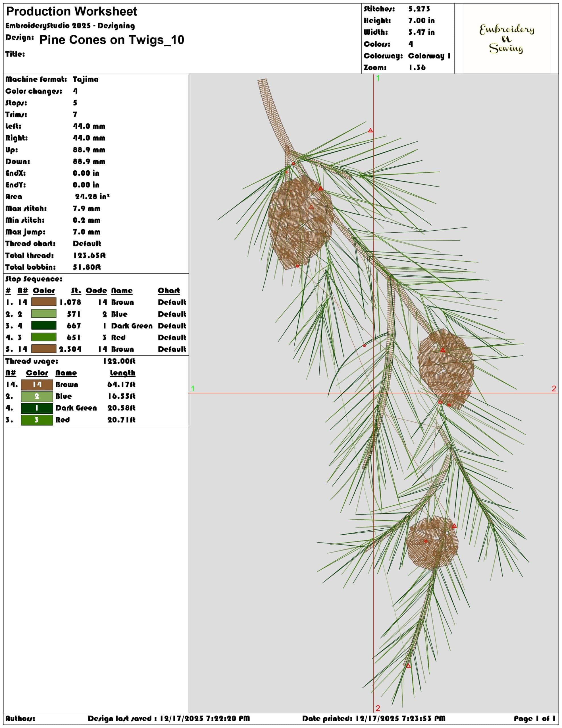
Task: Click the Chart column header
Action: tap(169, 291)
